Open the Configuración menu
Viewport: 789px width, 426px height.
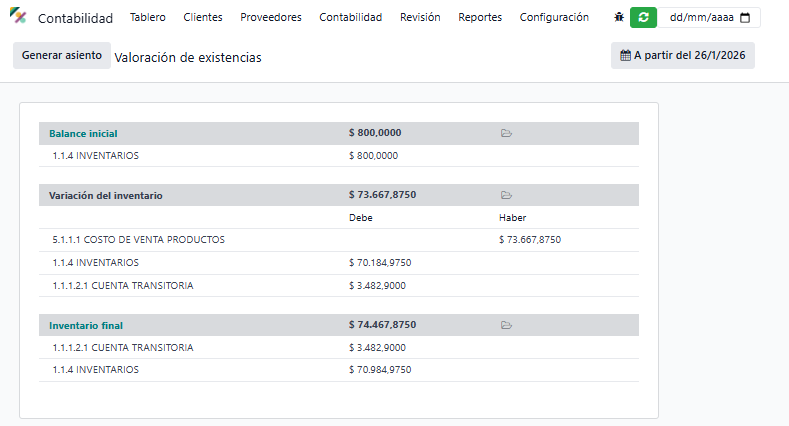554,17
